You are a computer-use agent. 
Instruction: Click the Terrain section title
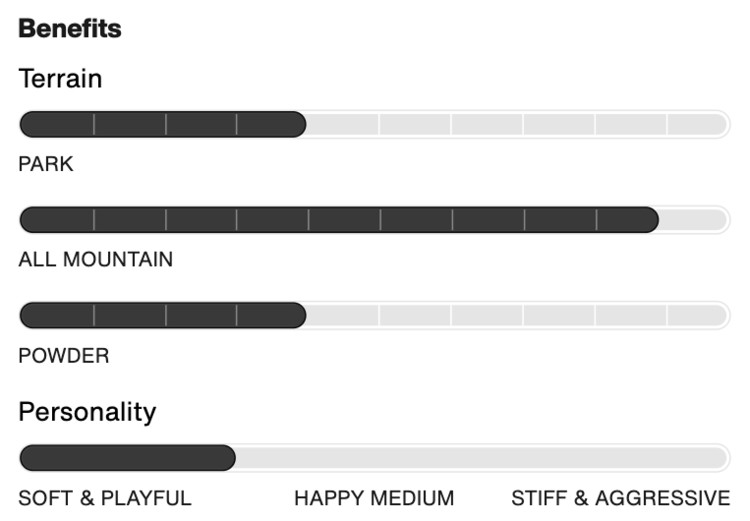click(60, 78)
